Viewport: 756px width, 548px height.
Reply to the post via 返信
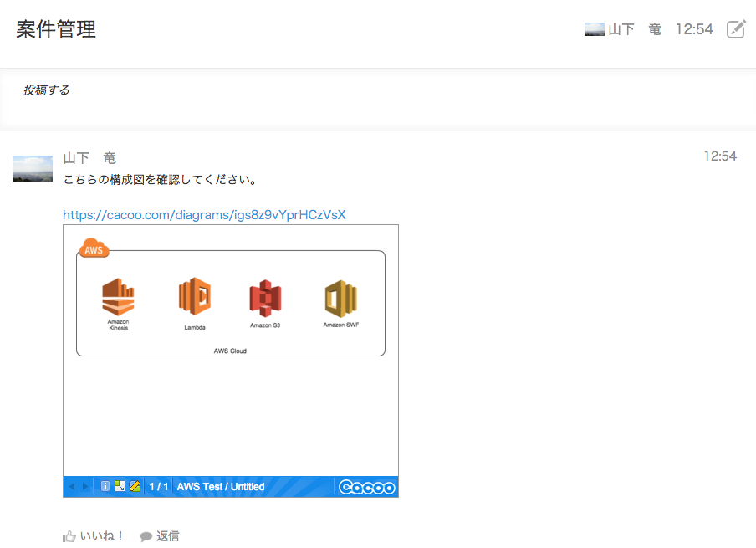click(x=160, y=536)
